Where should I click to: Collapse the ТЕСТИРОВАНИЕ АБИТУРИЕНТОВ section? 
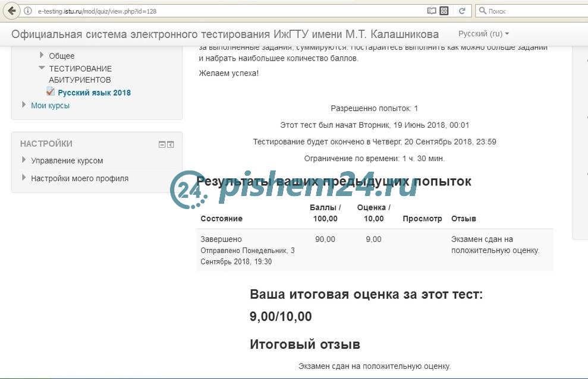42,68
